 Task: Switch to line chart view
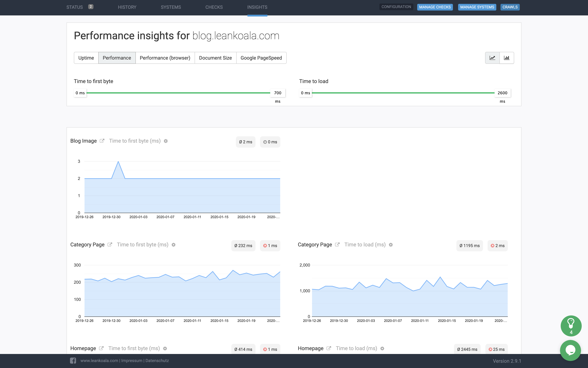pyautogui.click(x=492, y=58)
